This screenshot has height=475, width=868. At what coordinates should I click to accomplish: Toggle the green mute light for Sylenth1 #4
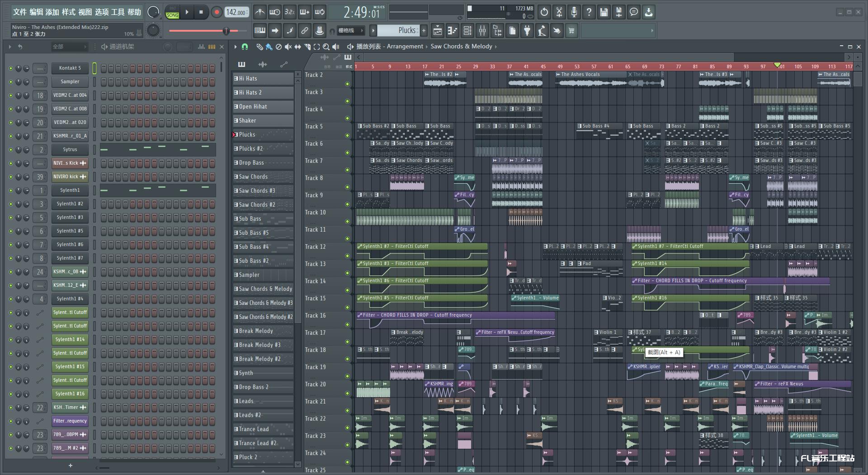coord(11,299)
